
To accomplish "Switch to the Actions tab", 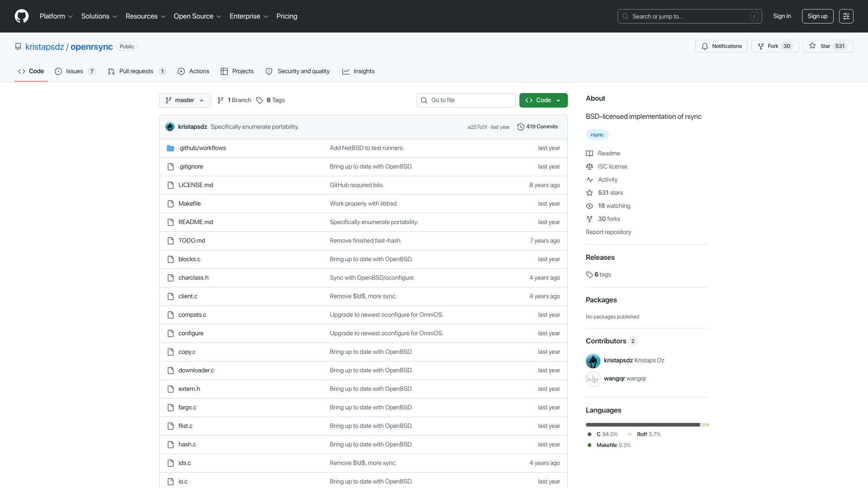I will [x=193, y=71].
